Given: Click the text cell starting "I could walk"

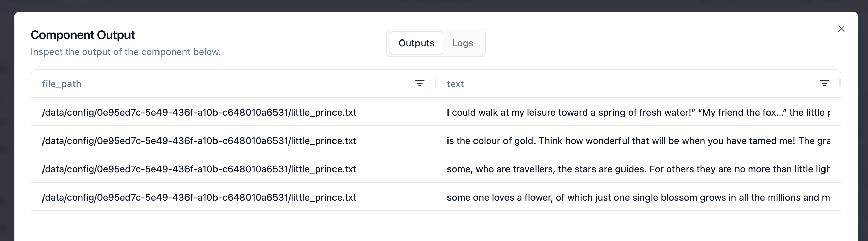Looking at the screenshot, I should click(637, 112).
